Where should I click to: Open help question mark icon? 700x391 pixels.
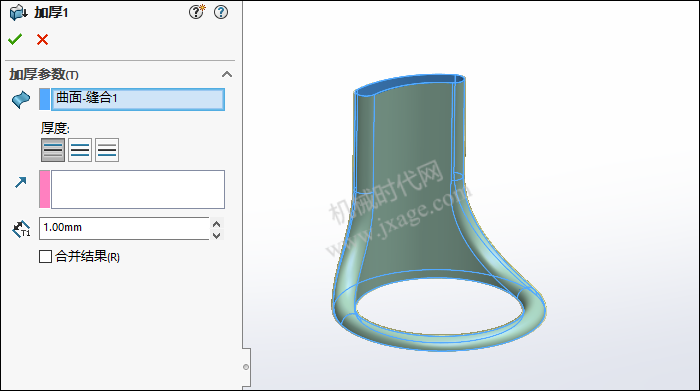[221, 12]
